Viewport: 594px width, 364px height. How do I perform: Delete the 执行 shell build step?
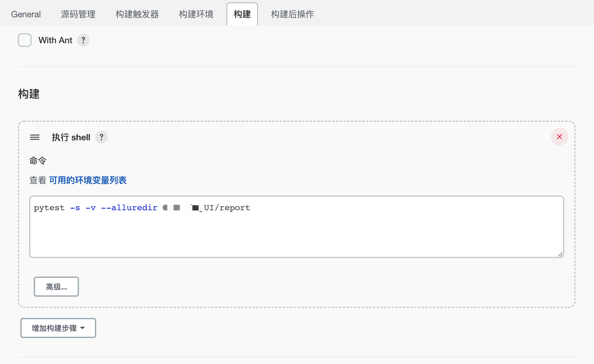pyautogui.click(x=560, y=137)
